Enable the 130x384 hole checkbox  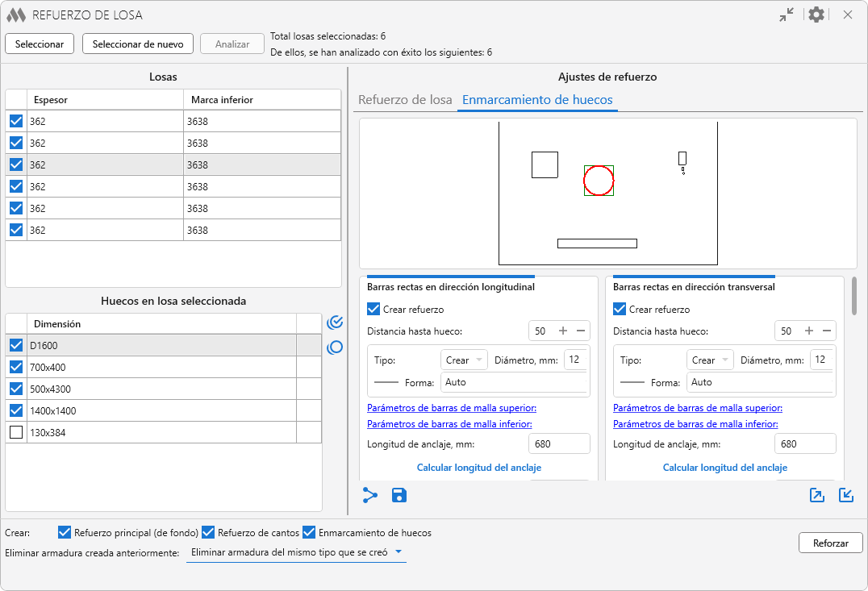point(16,432)
